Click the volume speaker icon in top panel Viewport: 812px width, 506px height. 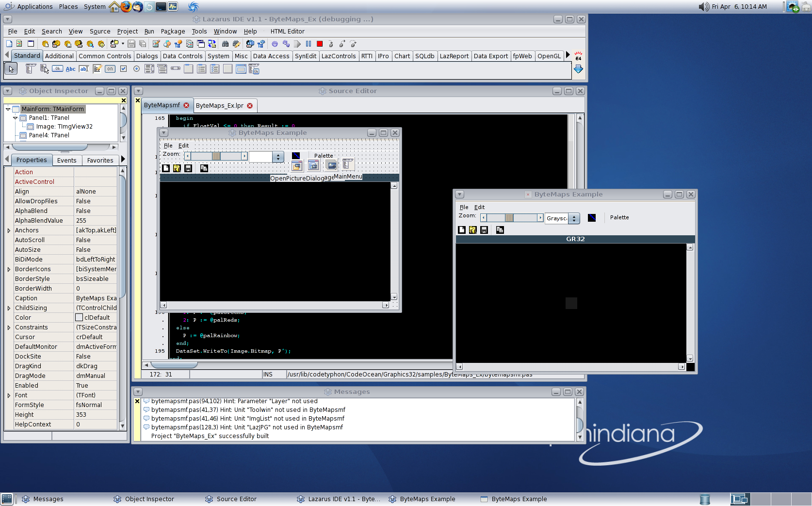coord(703,7)
